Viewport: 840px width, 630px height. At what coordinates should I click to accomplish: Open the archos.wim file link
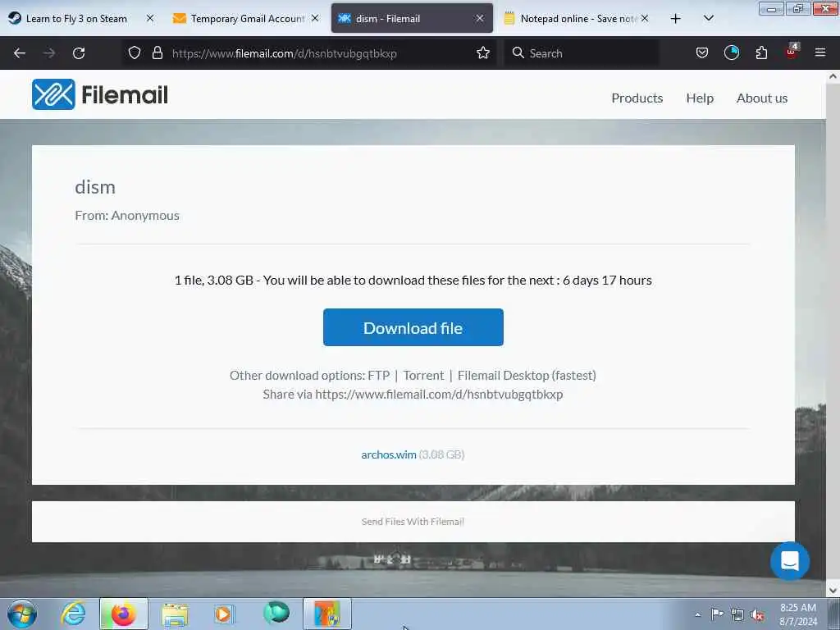(x=388, y=454)
